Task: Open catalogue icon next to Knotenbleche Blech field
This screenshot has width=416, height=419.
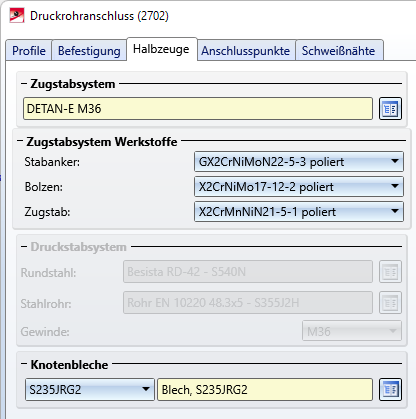Action: click(x=390, y=389)
